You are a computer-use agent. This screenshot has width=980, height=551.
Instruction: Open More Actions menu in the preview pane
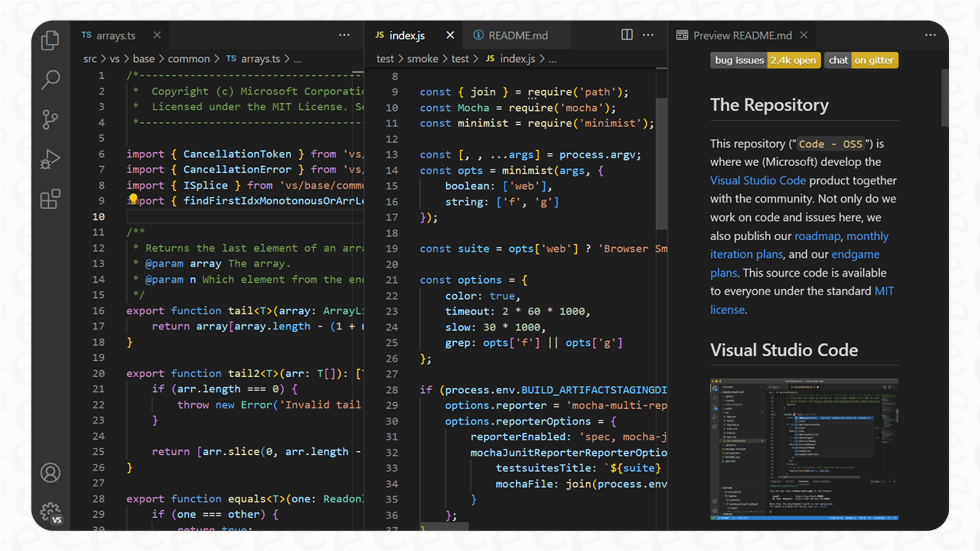point(930,35)
